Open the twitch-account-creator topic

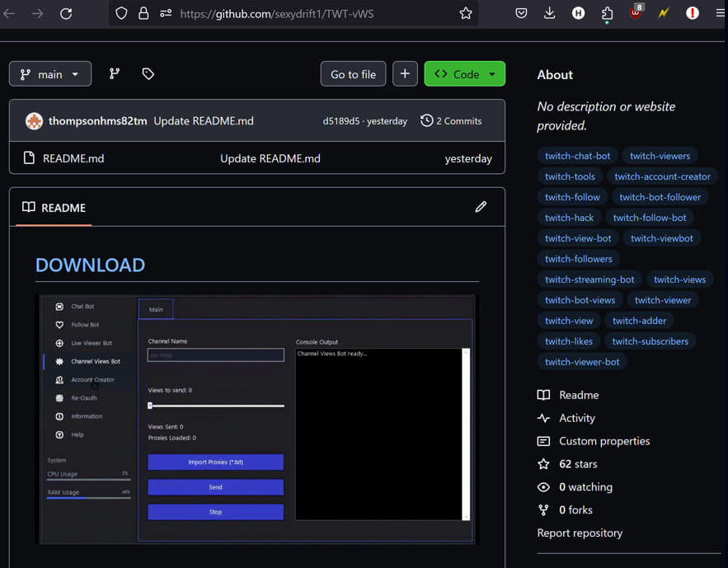pyautogui.click(x=663, y=176)
